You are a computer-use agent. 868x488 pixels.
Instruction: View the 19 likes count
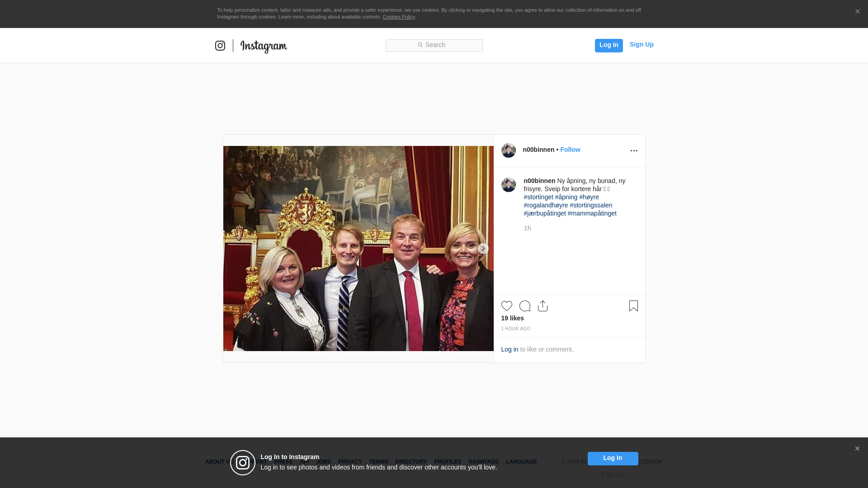[512, 318]
